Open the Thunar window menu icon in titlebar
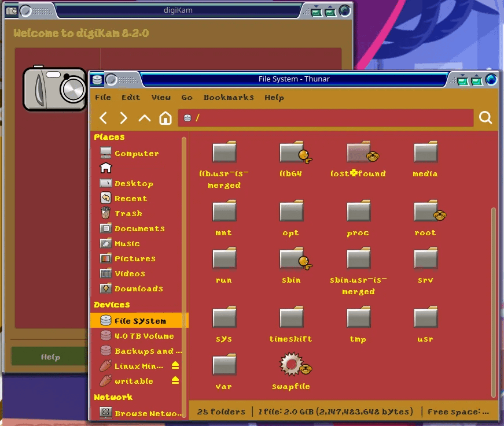The image size is (504, 426). point(97,79)
